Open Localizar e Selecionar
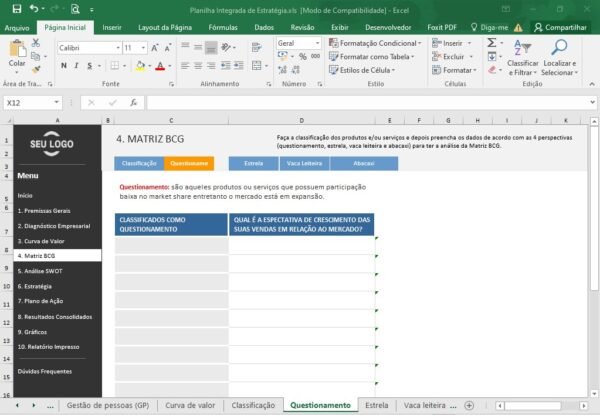This screenshot has height=415, width=600. [559, 57]
